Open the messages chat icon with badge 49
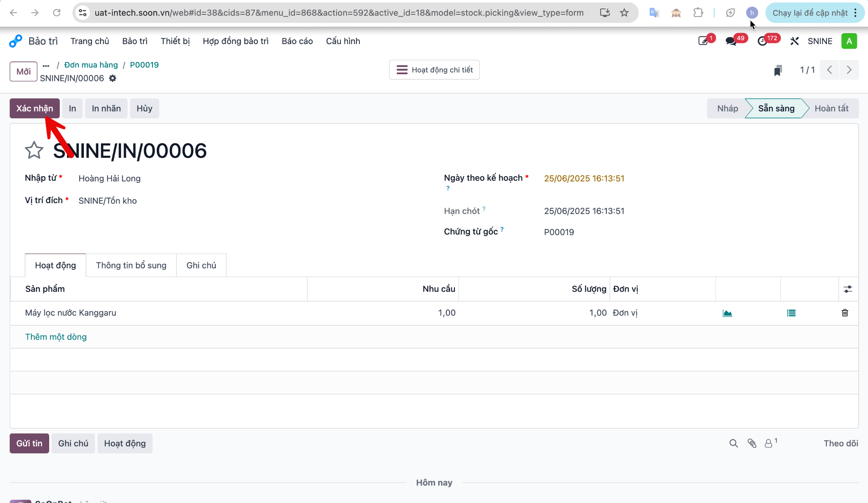The height and width of the screenshot is (503, 868). click(x=731, y=41)
